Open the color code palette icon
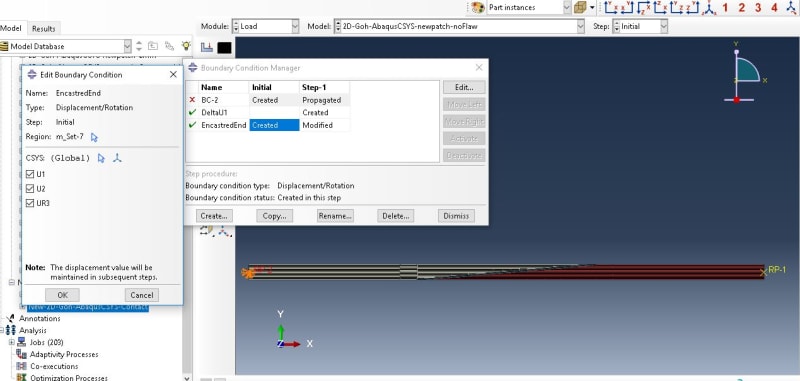Screen dimensions: 800x381 click(x=478, y=7)
